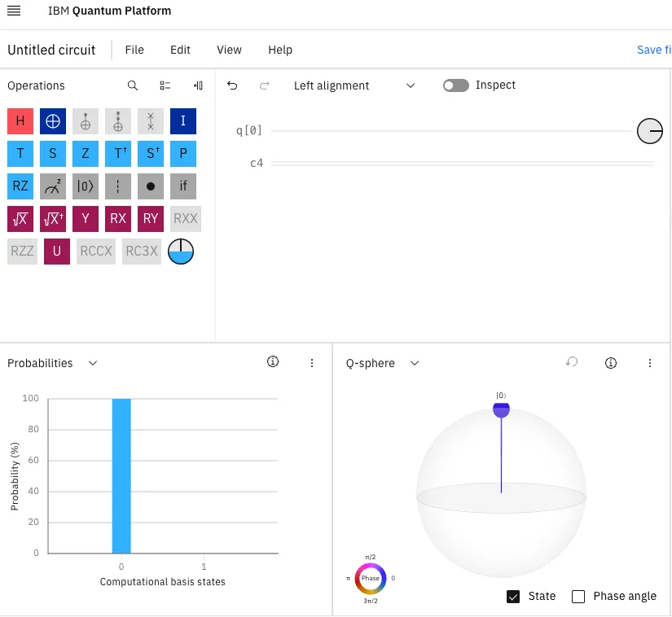Open the Operations search

click(132, 85)
